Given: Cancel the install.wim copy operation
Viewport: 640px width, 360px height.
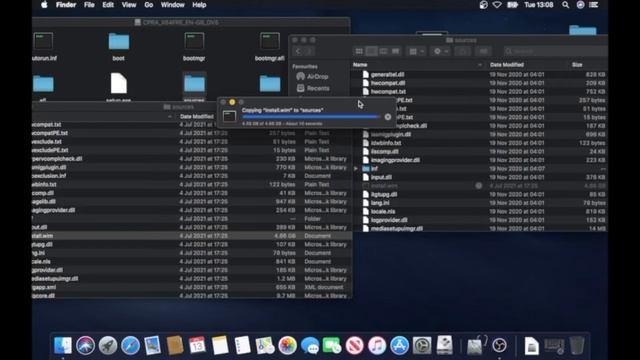Looking at the screenshot, I should [x=388, y=117].
